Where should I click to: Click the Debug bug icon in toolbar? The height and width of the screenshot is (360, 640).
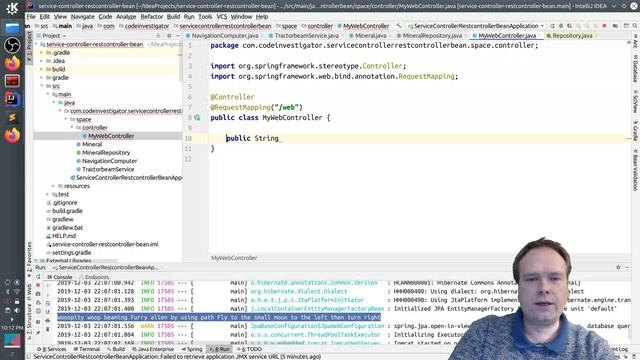point(561,26)
